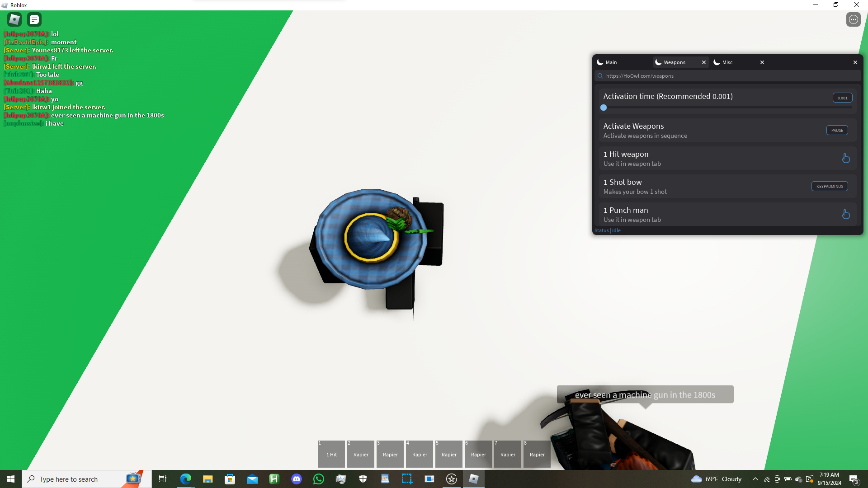Image resolution: width=868 pixels, height=488 pixels.
Task: Click the 0.001 activation time value box
Action: coord(842,98)
